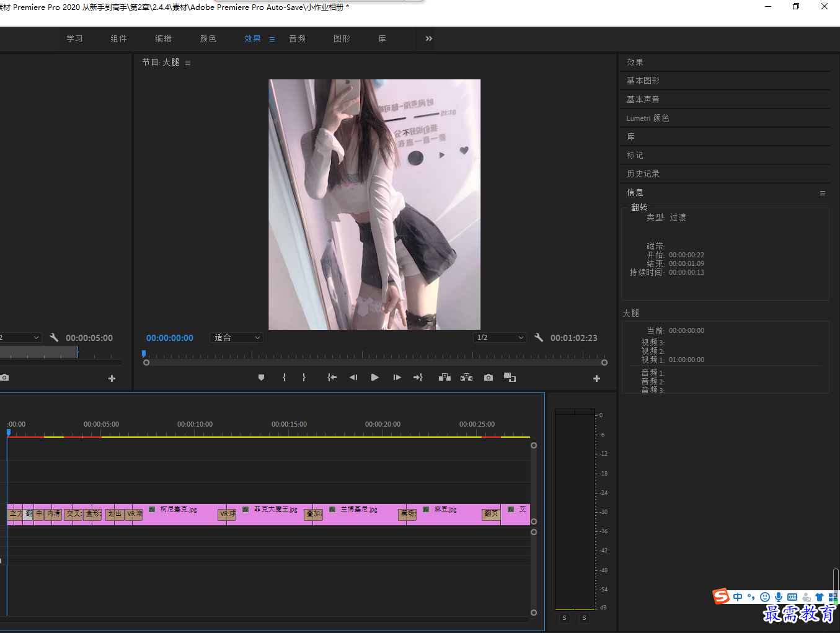The width and height of the screenshot is (840, 633).
Task: Export frame with camera icon in Program monitor
Action: 489,378
